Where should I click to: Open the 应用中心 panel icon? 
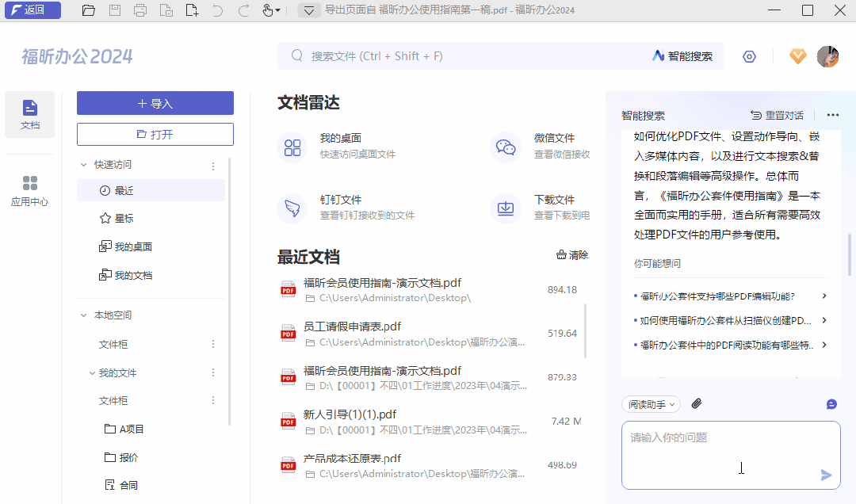tap(29, 190)
